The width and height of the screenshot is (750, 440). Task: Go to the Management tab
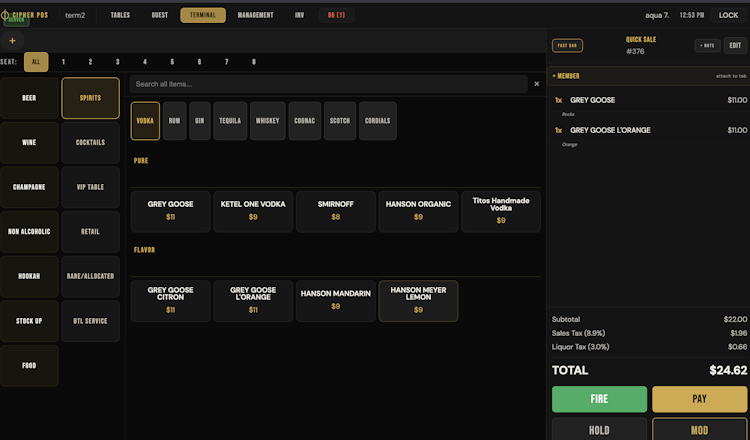(x=255, y=15)
